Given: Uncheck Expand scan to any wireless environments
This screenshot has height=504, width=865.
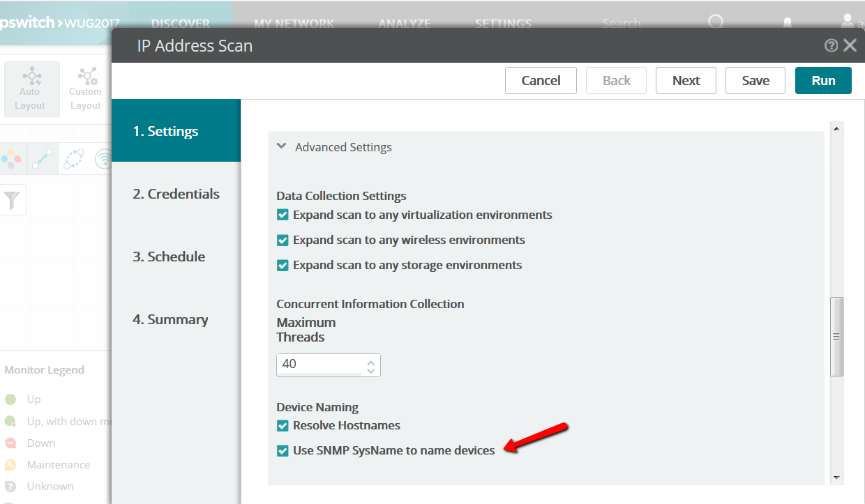Looking at the screenshot, I should pos(283,240).
